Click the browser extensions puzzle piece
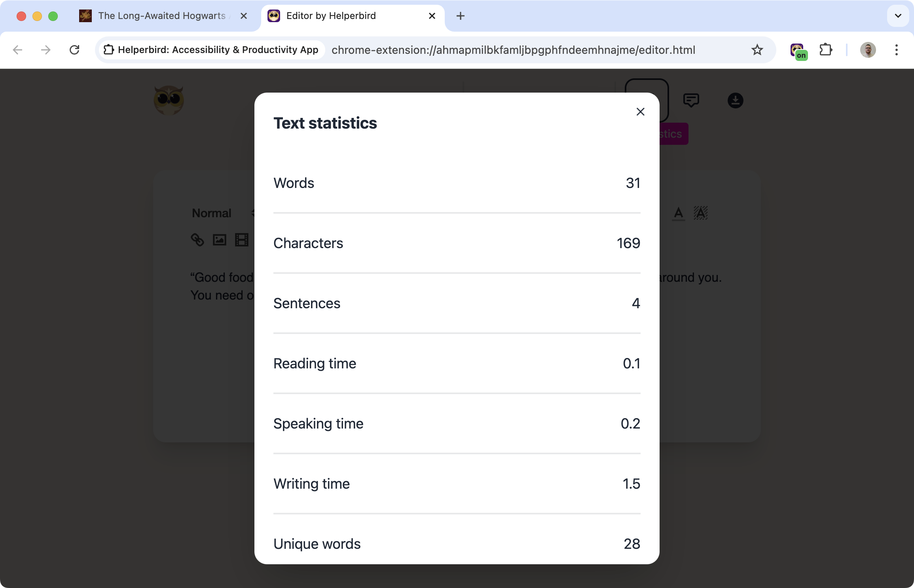Screen dimensions: 914x588 tap(825, 50)
